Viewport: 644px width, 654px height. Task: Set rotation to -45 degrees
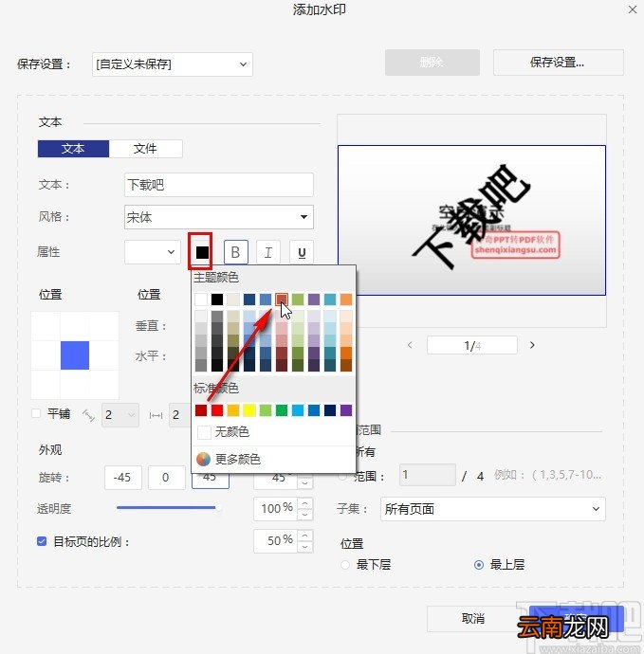122,477
